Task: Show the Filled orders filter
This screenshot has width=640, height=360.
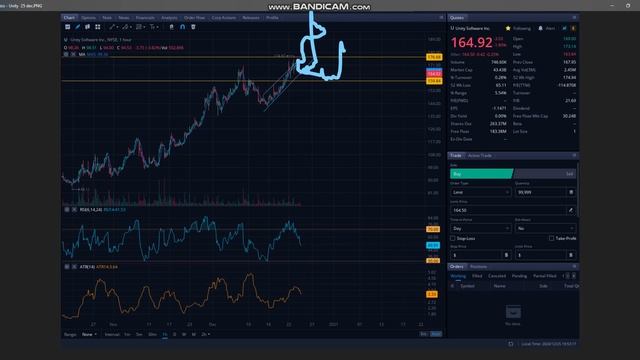Action: 477,276
